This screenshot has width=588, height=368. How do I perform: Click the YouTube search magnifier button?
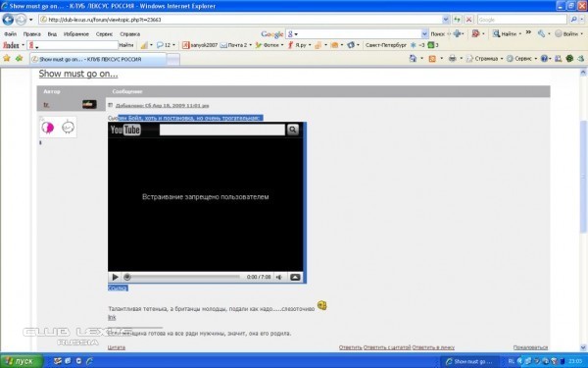(x=293, y=130)
